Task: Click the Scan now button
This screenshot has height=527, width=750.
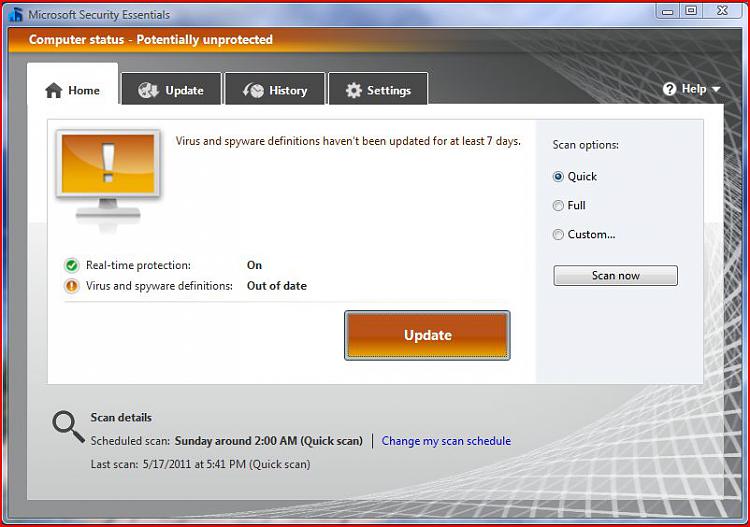Action: 615,275
